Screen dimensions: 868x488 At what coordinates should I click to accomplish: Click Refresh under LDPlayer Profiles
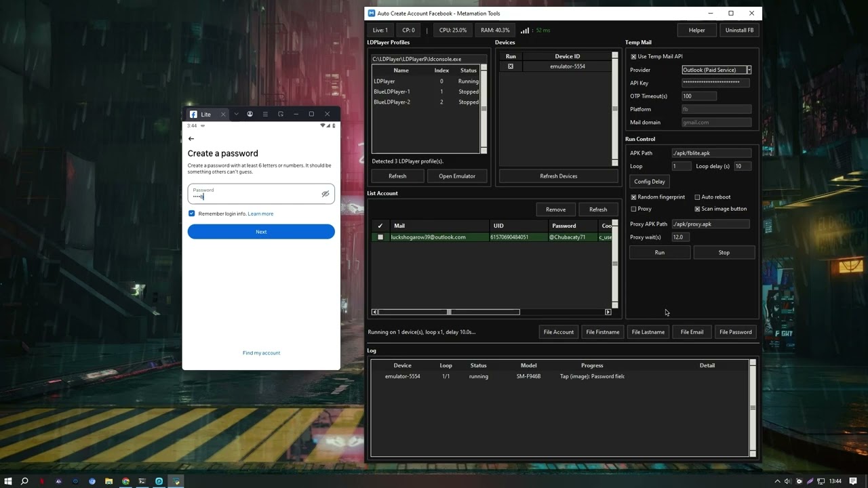pyautogui.click(x=397, y=176)
